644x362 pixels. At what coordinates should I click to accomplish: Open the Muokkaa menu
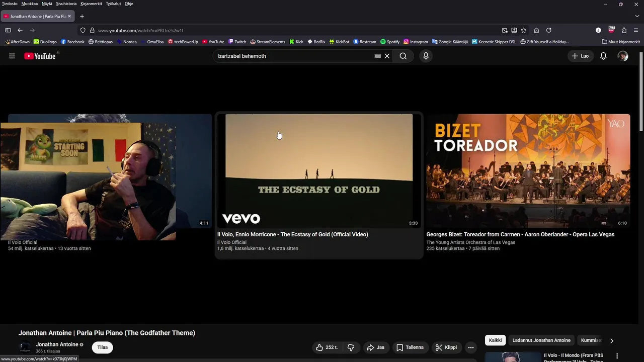[30, 4]
